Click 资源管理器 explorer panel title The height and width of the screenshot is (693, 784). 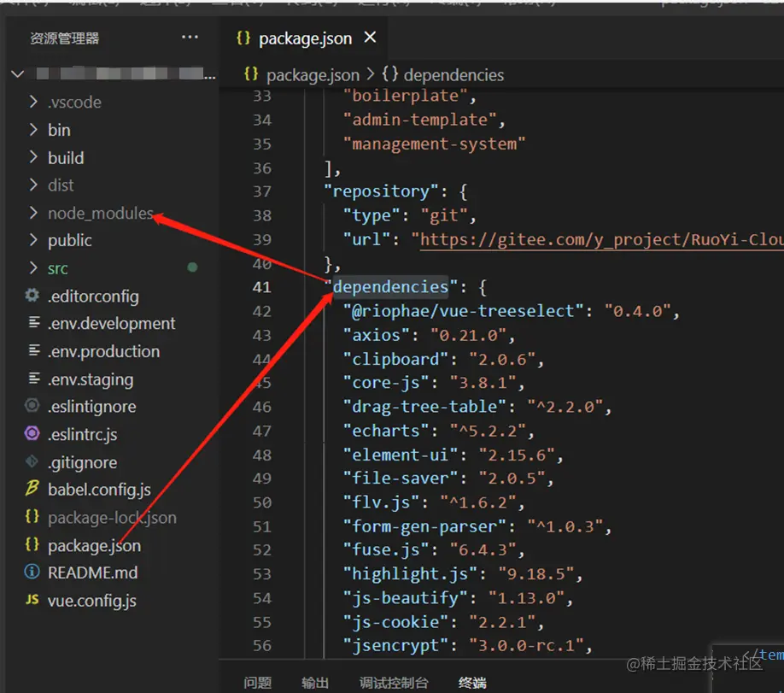click(65, 38)
